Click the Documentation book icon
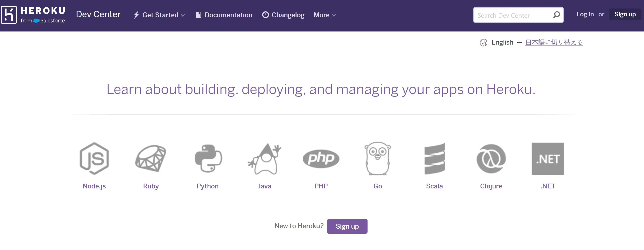The height and width of the screenshot is (250, 644). pos(198,15)
